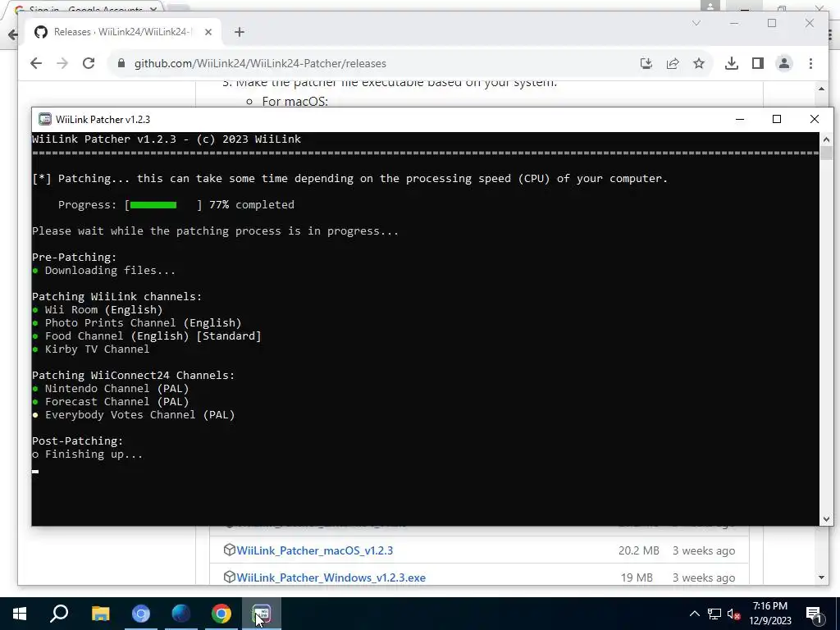This screenshot has width=840, height=630.
Task: Bookmark this page with the star icon
Action: click(x=699, y=63)
